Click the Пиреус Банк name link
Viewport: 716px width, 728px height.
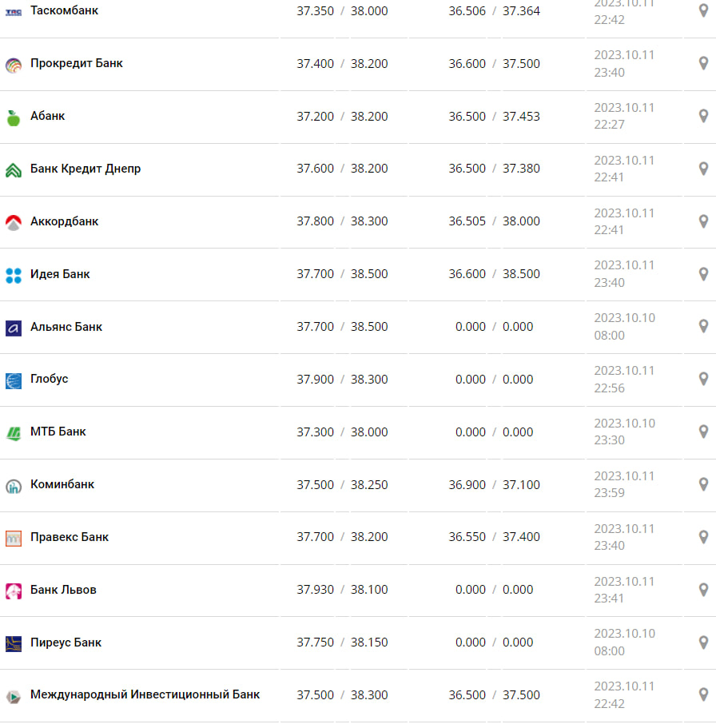[66, 642]
